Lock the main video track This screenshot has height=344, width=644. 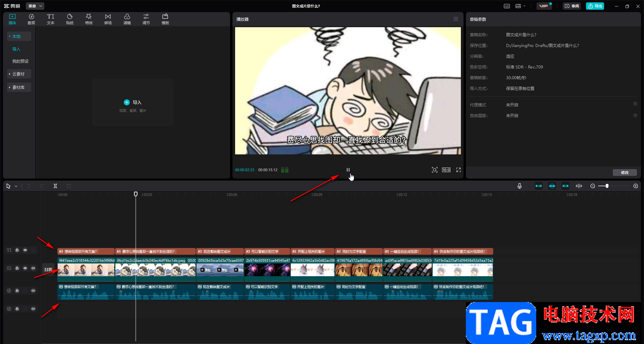[x=17, y=268]
